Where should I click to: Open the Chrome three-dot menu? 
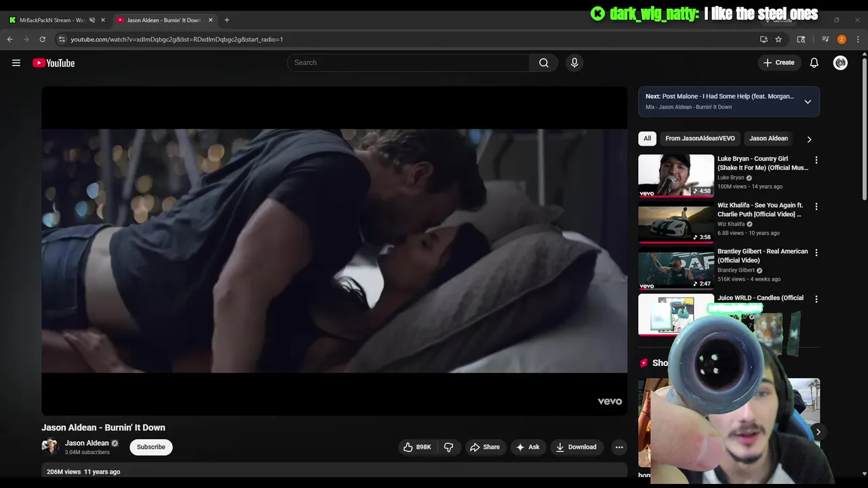coord(858,39)
